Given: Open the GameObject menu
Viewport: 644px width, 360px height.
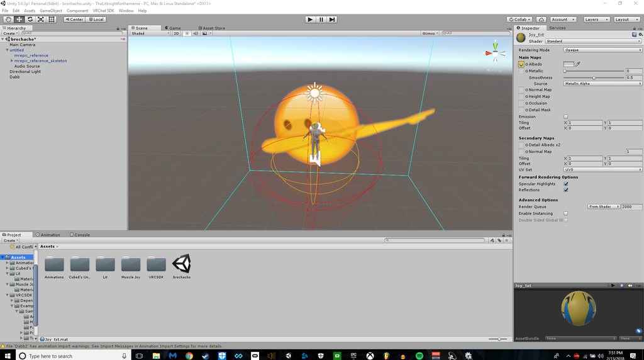Looking at the screenshot, I should point(51,11).
